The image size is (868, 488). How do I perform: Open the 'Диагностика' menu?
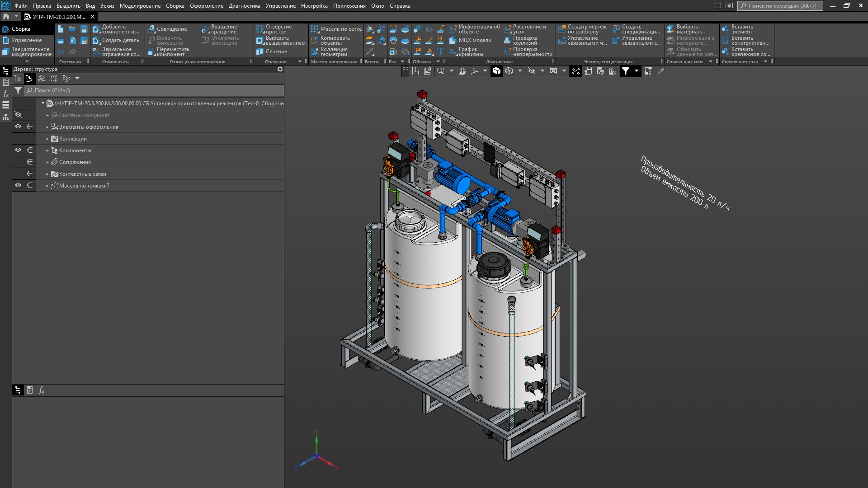[x=244, y=6]
